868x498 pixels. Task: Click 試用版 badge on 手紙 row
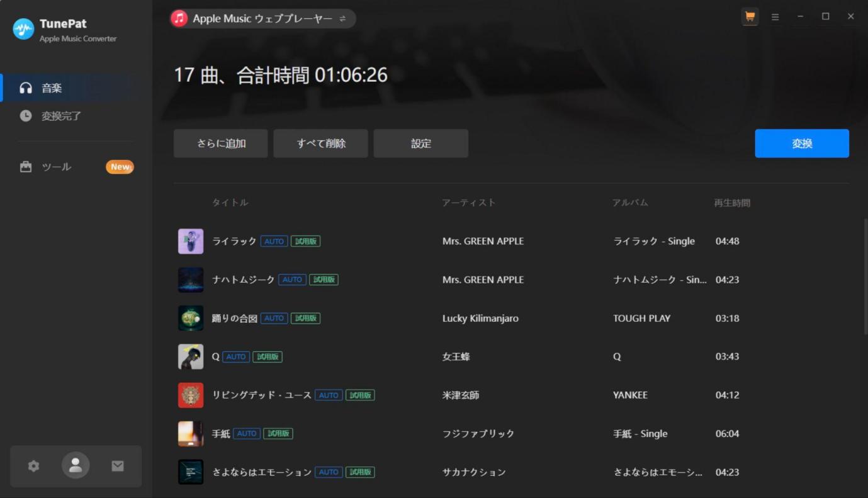click(278, 433)
